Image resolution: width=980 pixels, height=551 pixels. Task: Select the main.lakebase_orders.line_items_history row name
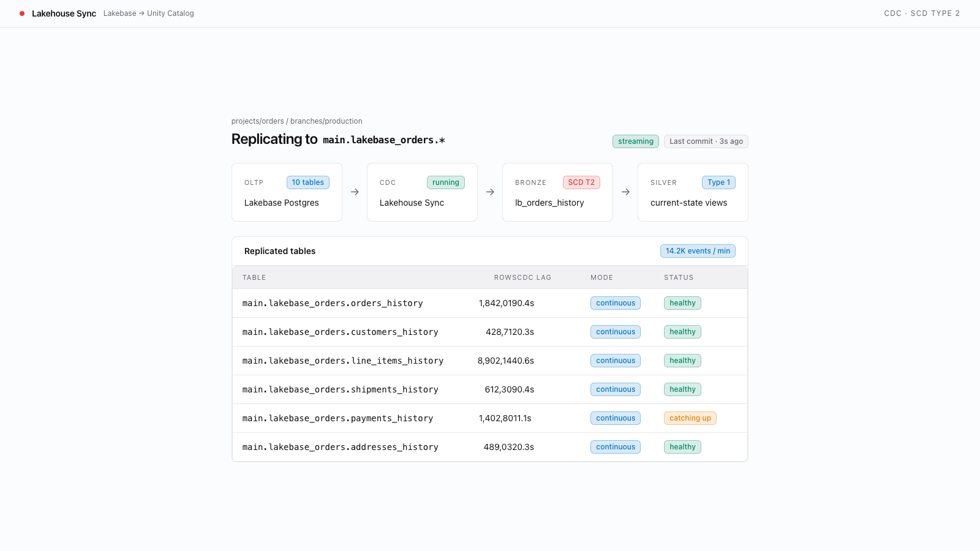tap(343, 361)
